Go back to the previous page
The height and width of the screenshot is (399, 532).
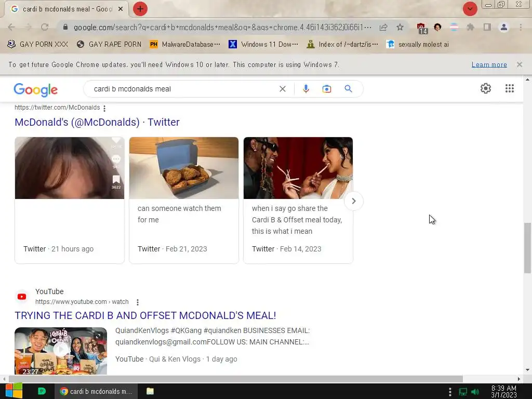coord(11,27)
